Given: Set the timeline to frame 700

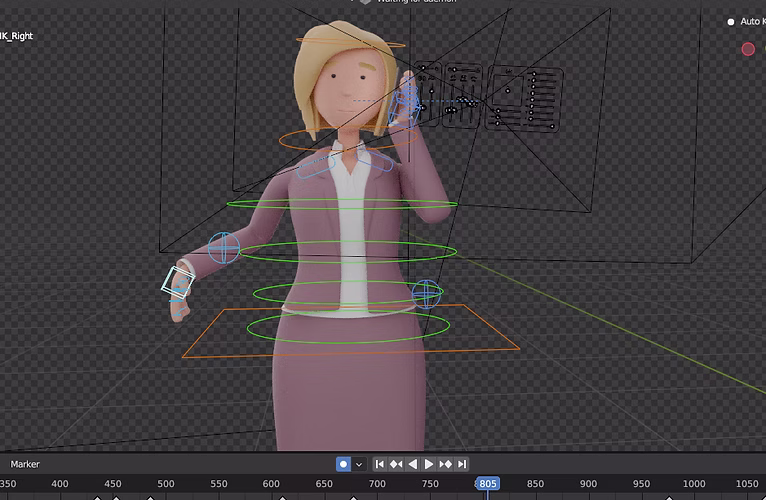Looking at the screenshot, I should [x=377, y=484].
